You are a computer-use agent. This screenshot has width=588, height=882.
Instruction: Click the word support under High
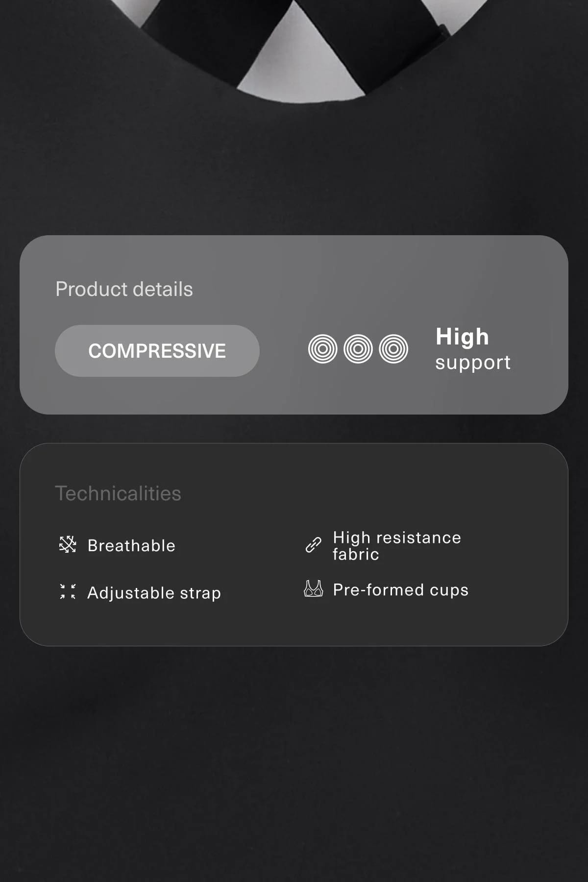tap(473, 363)
